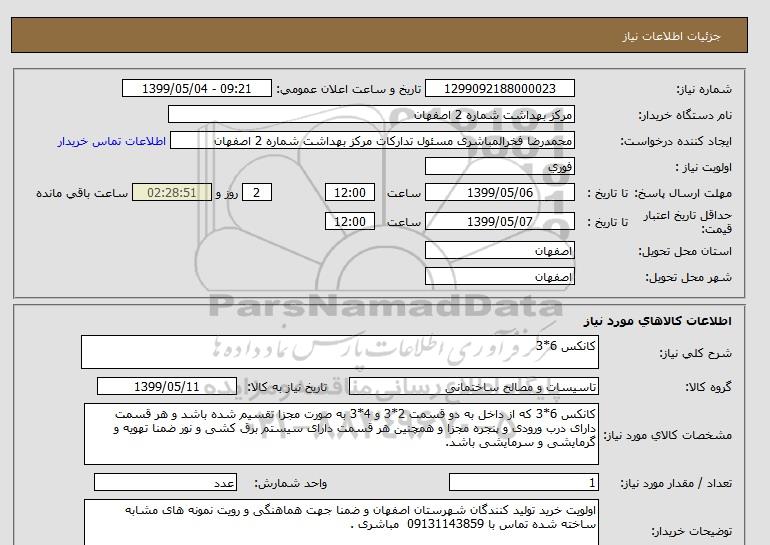The image size is (770, 545).
Task: Click the remaining time countdown 02:28:51
Action: (x=172, y=193)
